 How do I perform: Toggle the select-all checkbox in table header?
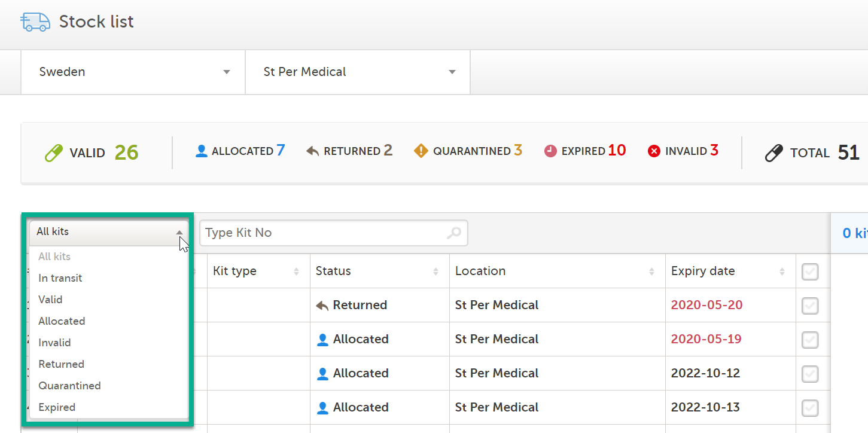pyautogui.click(x=810, y=272)
